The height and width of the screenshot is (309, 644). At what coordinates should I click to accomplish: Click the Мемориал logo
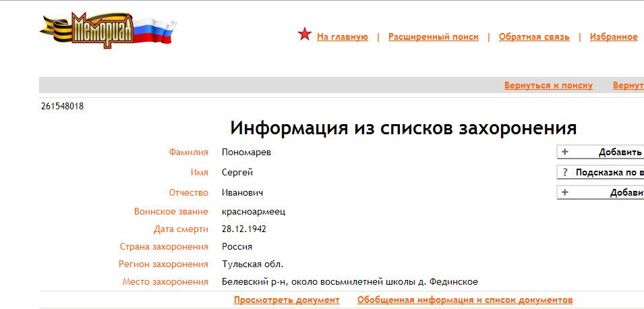click(108, 30)
